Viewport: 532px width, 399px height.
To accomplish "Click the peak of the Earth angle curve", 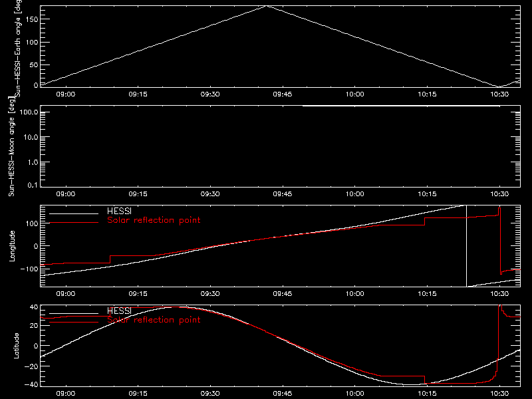I will point(267,6).
